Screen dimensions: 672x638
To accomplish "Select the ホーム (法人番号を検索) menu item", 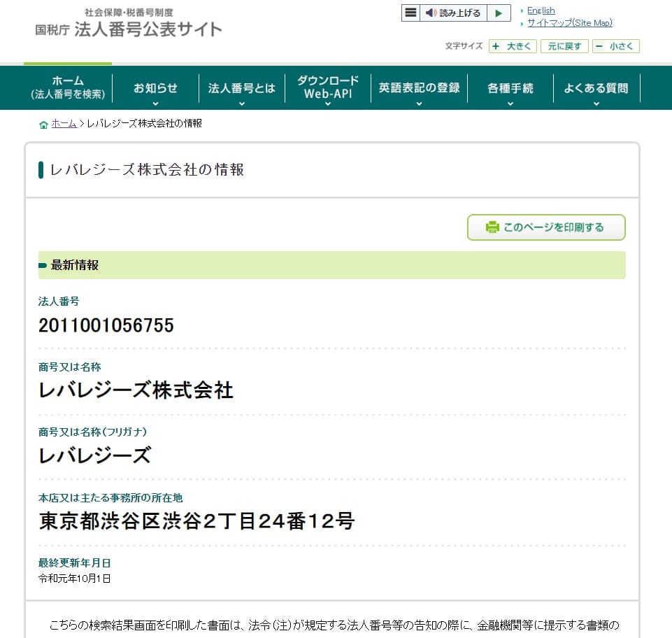I will click(68, 87).
